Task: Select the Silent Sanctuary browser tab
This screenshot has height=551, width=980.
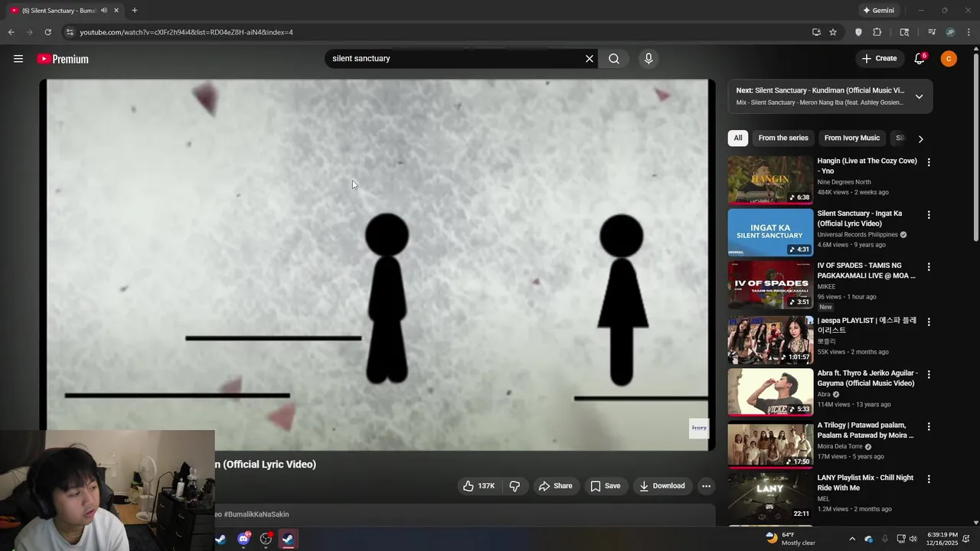Action: (63, 11)
